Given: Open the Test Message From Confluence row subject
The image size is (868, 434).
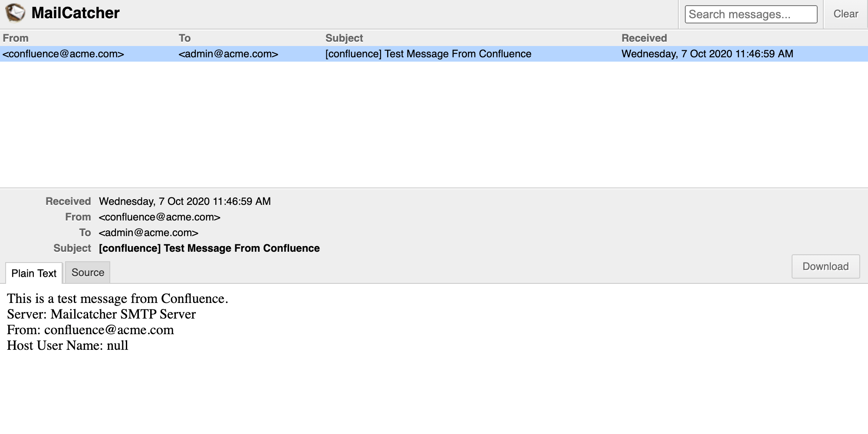Looking at the screenshot, I should pyautogui.click(x=428, y=54).
